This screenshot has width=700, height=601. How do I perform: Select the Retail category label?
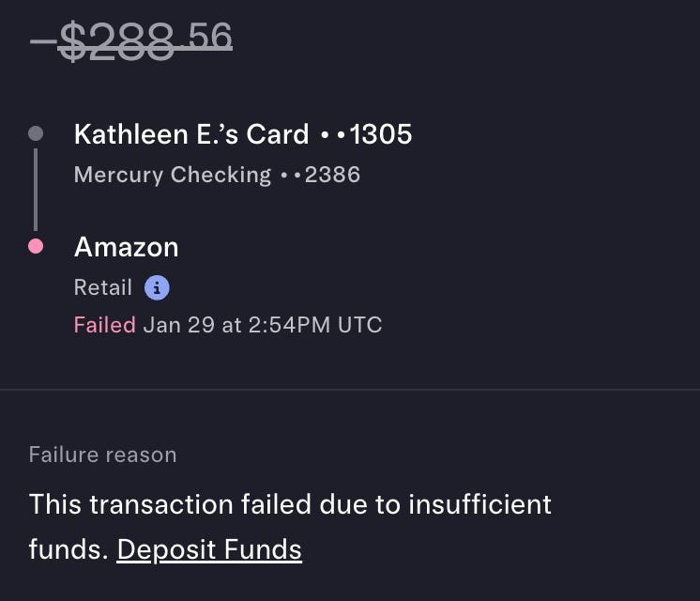click(x=103, y=287)
